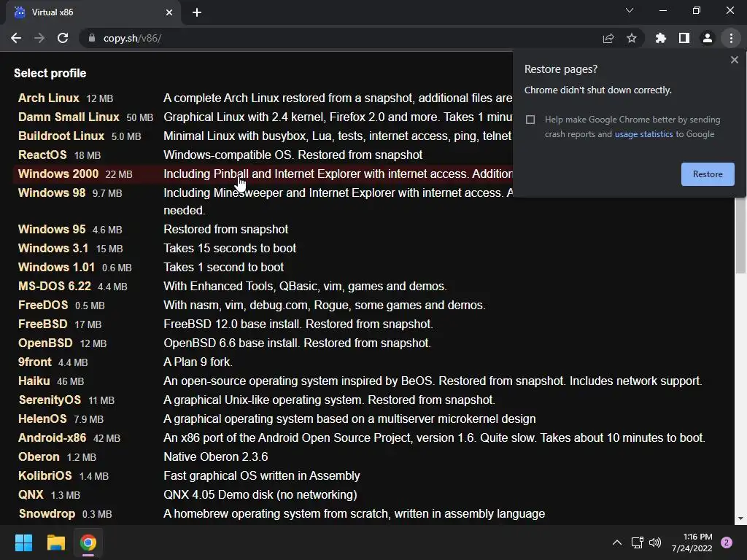Launch the Windows 3.1 profile
This screenshot has width=747, height=560.
[53, 249]
